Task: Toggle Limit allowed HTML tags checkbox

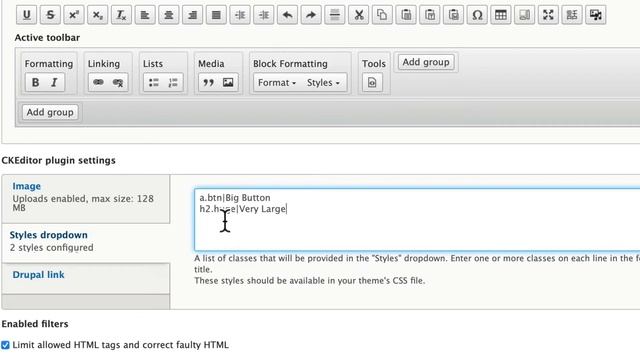Action: (x=5, y=345)
